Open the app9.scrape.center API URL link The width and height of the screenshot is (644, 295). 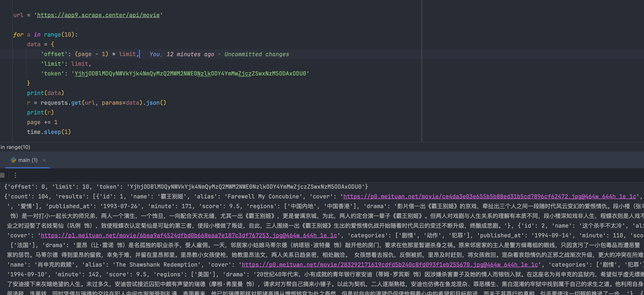pos(98,15)
